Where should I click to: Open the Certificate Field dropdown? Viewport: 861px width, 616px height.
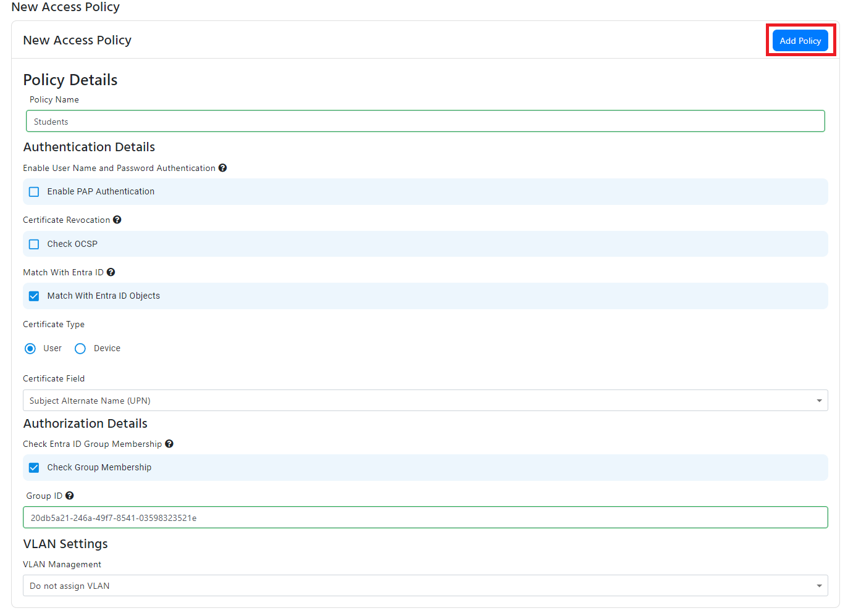click(425, 401)
